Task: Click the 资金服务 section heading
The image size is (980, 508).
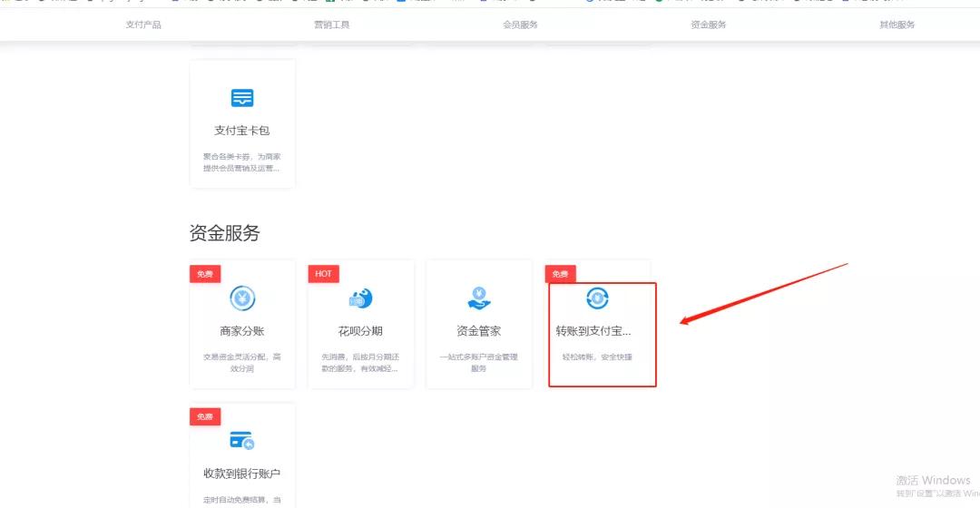Action: tap(224, 233)
